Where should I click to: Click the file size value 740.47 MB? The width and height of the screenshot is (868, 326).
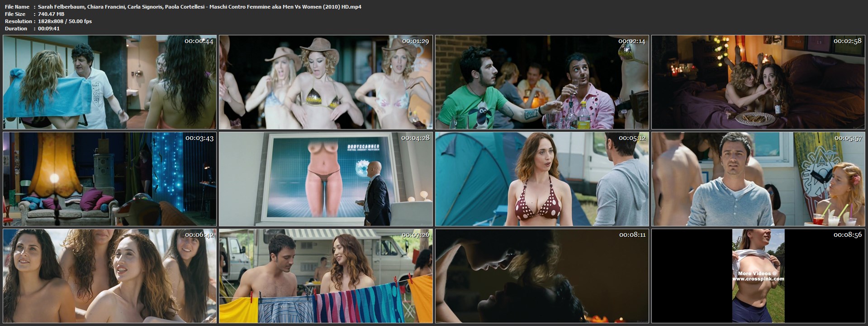(x=51, y=14)
